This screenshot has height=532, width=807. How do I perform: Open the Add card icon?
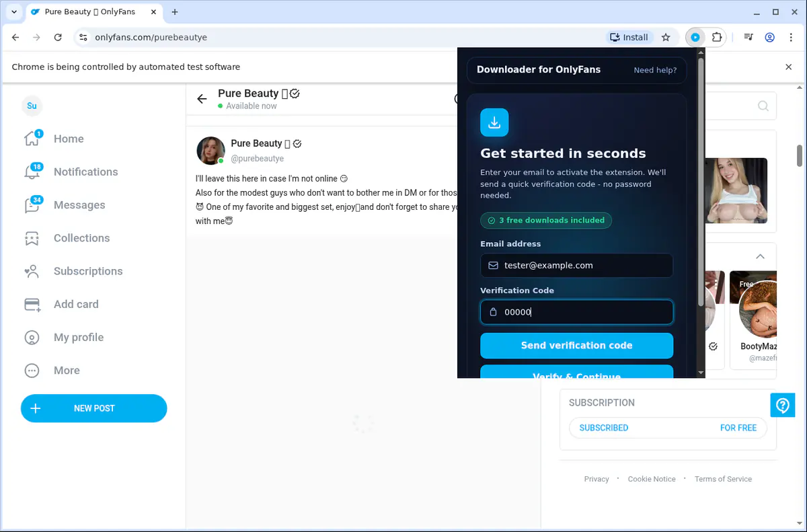point(32,304)
